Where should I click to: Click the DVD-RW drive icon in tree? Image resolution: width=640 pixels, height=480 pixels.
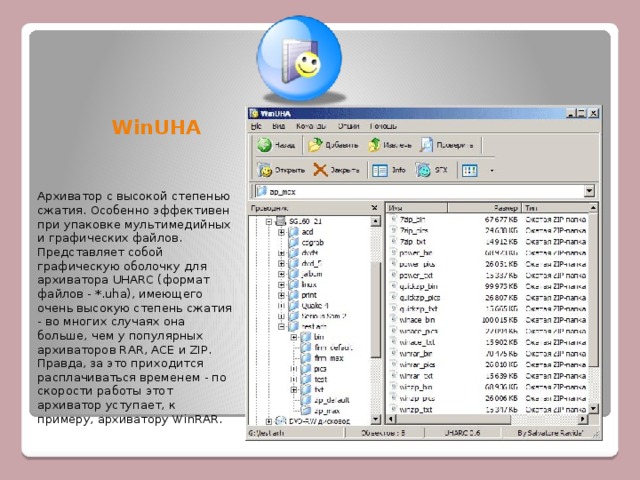coord(281,421)
